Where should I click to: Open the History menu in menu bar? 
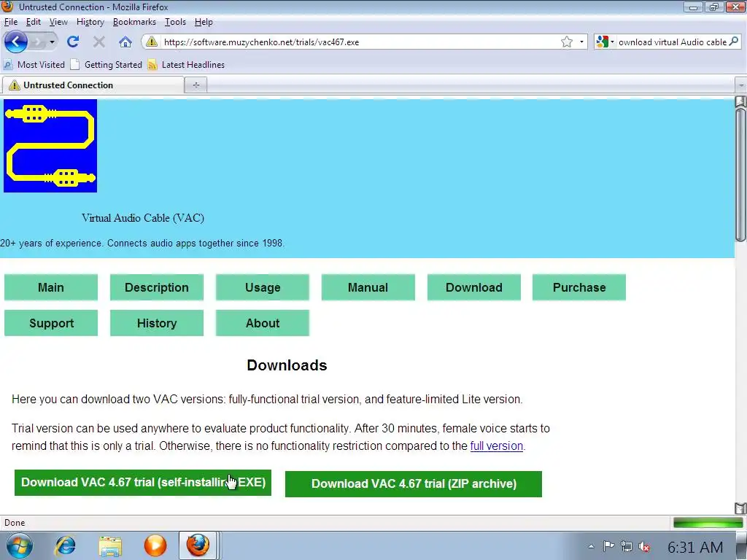click(x=90, y=22)
